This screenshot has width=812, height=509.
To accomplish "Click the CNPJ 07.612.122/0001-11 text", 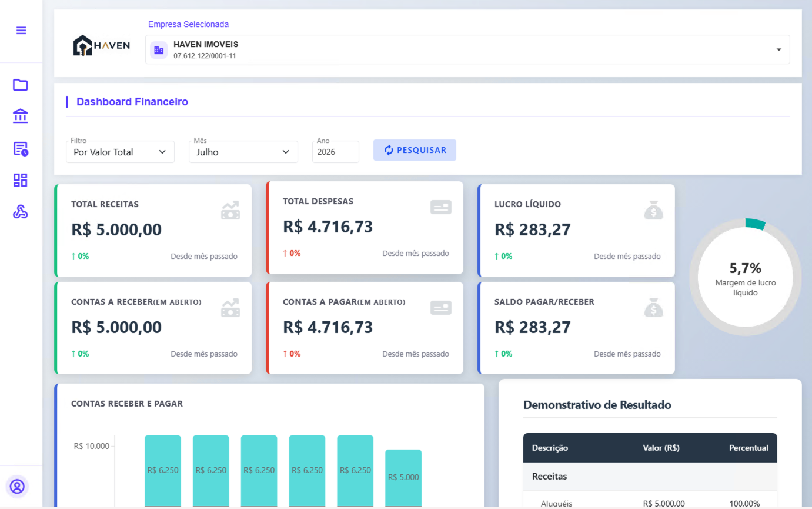I will click(205, 56).
